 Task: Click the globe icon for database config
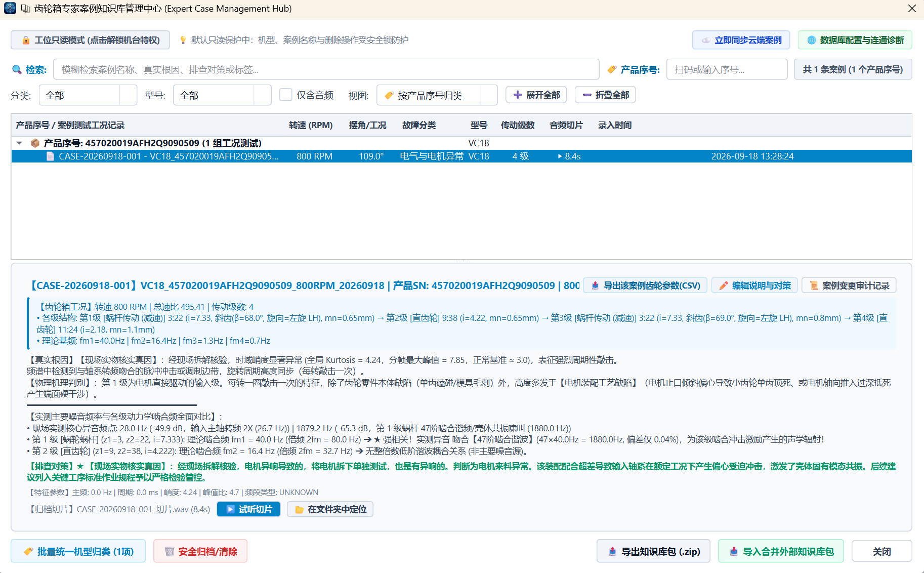click(811, 40)
